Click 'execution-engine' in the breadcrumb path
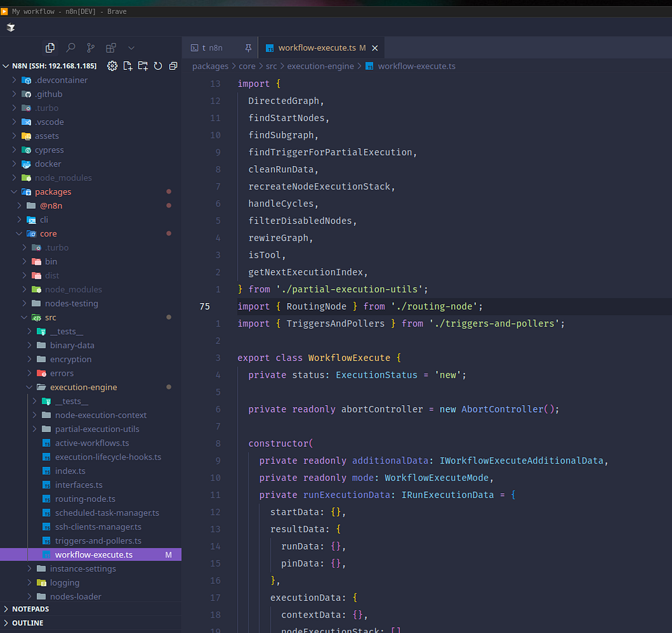 pos(321,66)
